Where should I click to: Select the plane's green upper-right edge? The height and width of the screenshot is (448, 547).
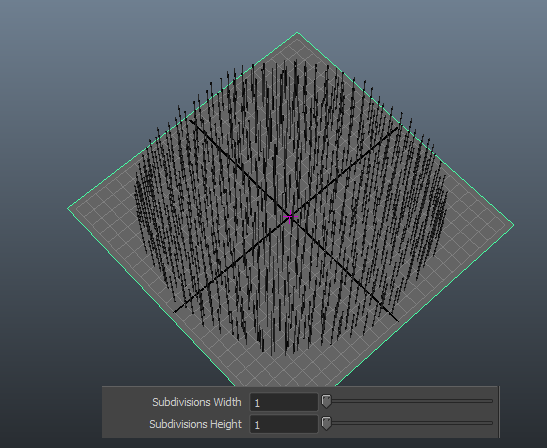tap(405, 128)
